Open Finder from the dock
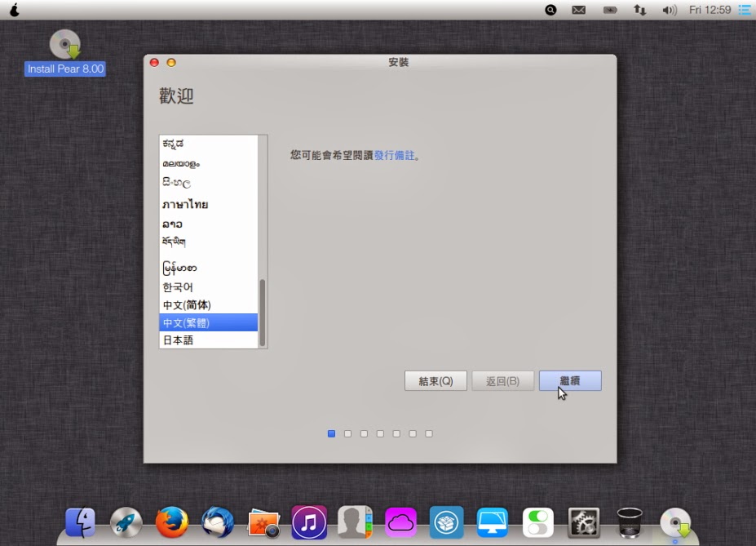The width and height of the screenshot is (756, 546). (x=80, y=522)
